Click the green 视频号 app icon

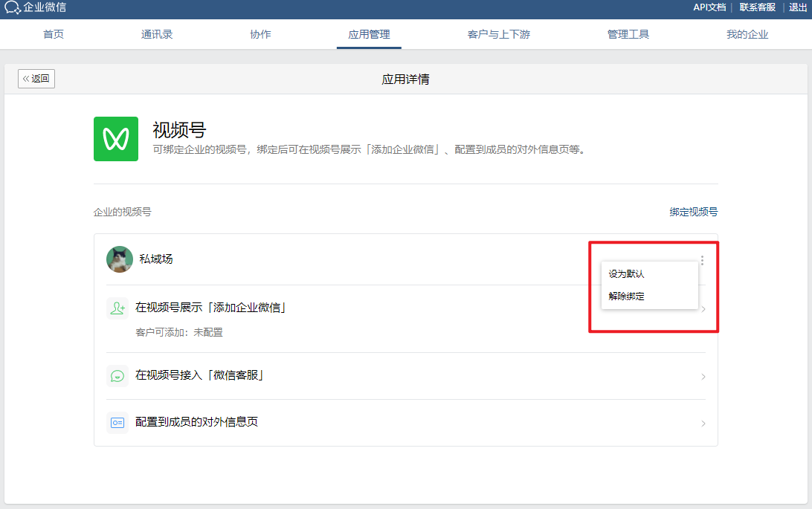point(116,139)
